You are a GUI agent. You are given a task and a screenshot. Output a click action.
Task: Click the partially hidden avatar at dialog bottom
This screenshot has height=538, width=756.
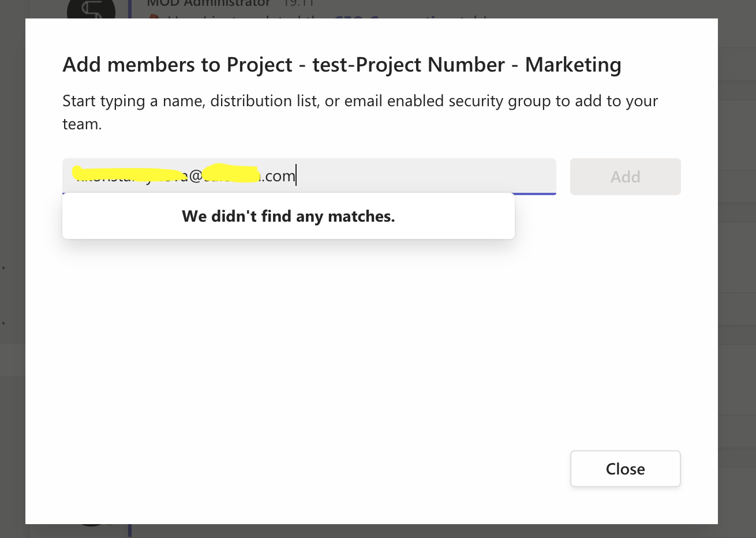point(92,525)
